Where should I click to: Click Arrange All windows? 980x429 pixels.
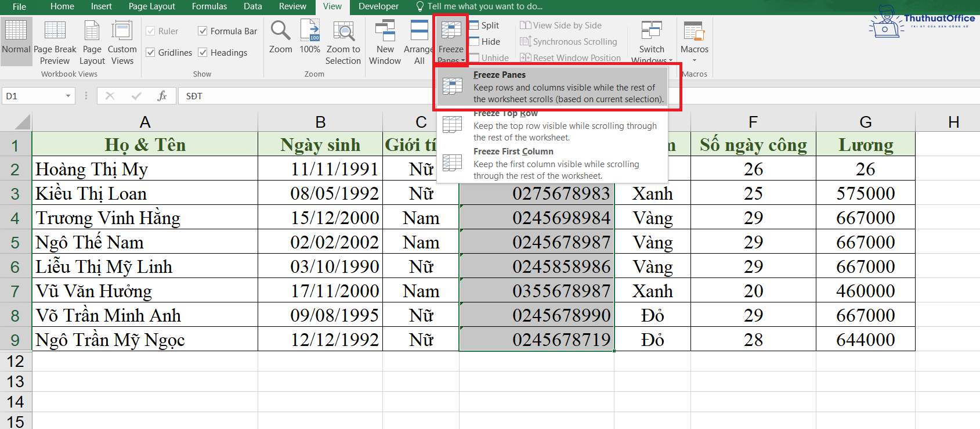tap(419, 42)
